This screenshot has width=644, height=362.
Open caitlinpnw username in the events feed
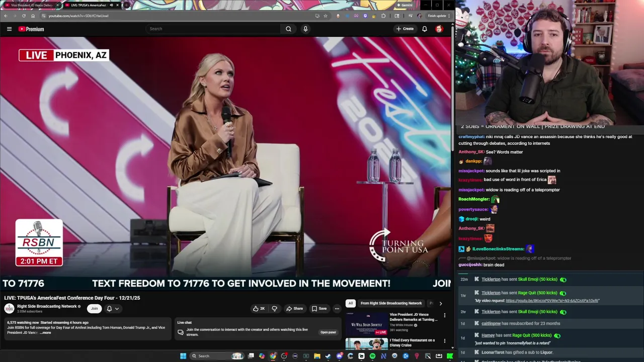(491, 324)
